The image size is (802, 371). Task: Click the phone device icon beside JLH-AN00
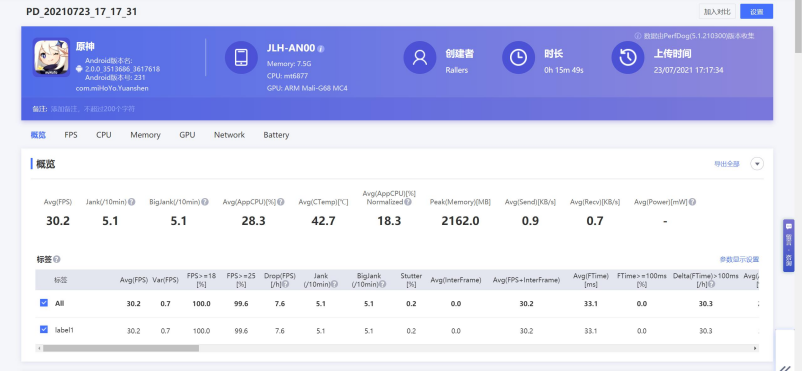point(241,57)
